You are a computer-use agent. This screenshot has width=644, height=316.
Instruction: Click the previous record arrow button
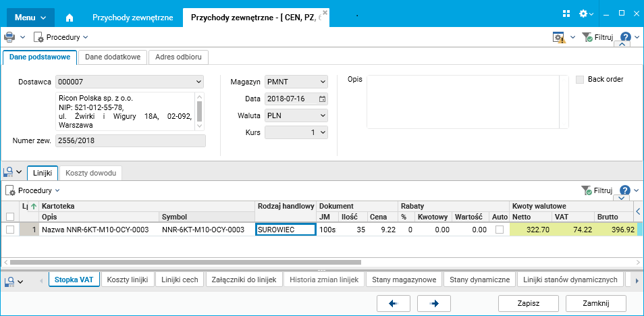(x=394, y=304)
